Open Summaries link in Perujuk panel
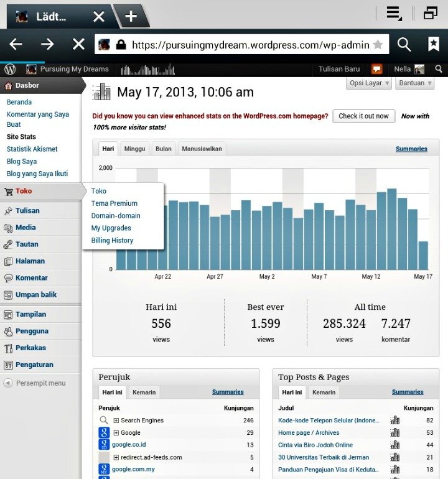448x479 pixels. point(228,392)
